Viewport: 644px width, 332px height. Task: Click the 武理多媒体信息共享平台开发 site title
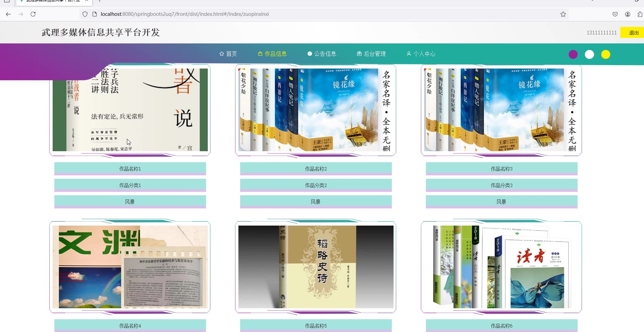click(x=101, y=32)
